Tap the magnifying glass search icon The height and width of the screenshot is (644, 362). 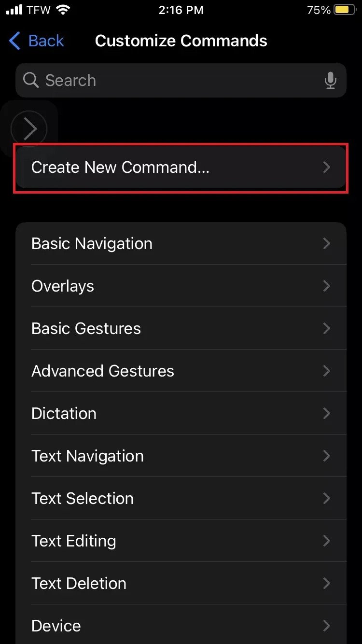pos(30,80)
